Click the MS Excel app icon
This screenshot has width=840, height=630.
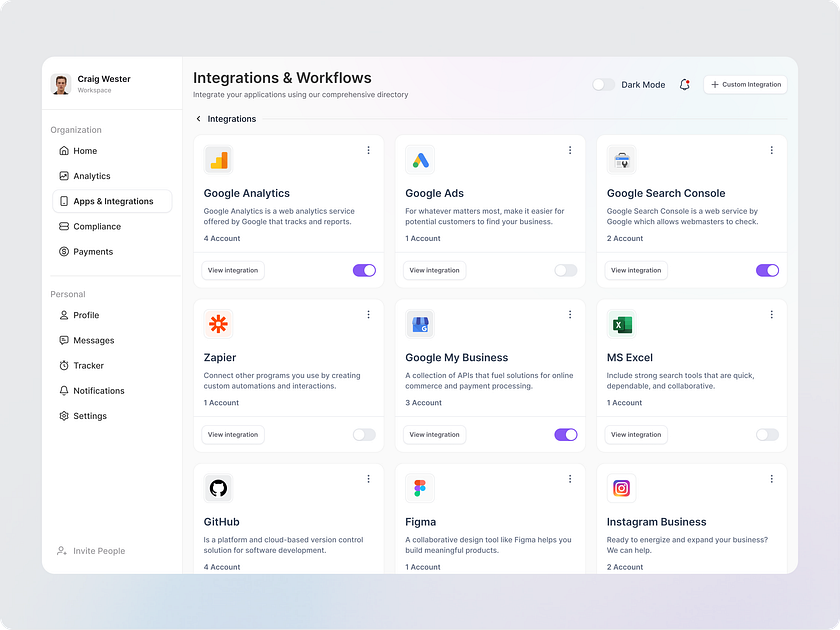click(x=622, y=323)
